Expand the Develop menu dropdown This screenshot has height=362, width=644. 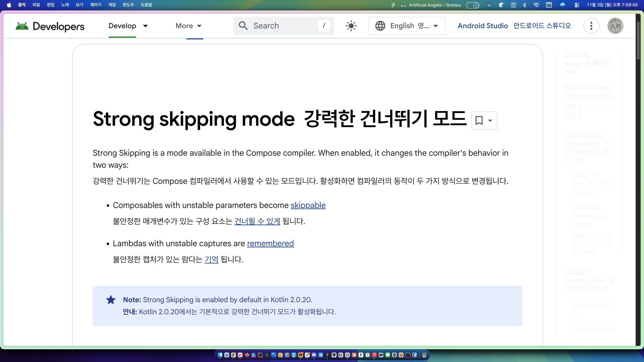[x=145, y=26]
